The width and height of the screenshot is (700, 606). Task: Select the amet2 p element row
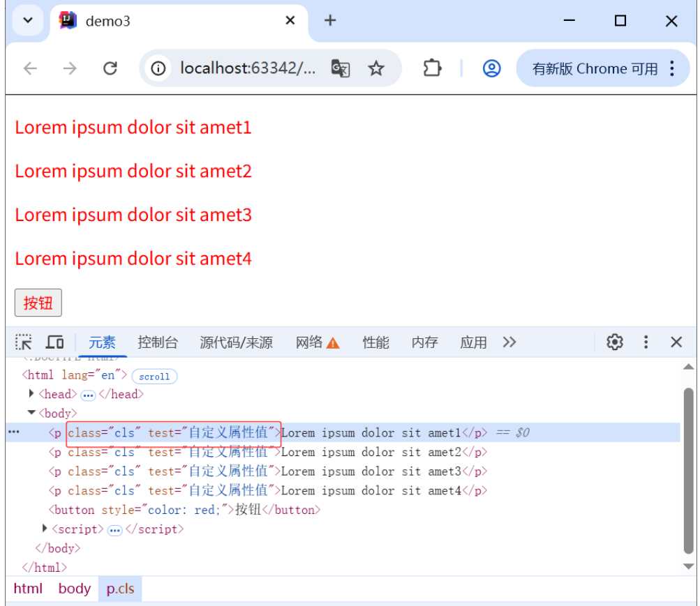(343, 452)
